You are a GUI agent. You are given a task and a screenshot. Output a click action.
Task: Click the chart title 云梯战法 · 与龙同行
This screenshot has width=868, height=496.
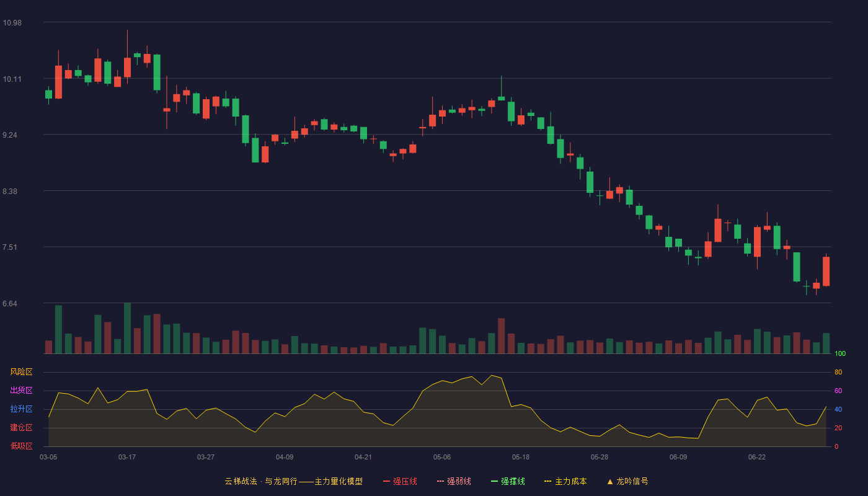pyautogui.click(x=260, y=481)
